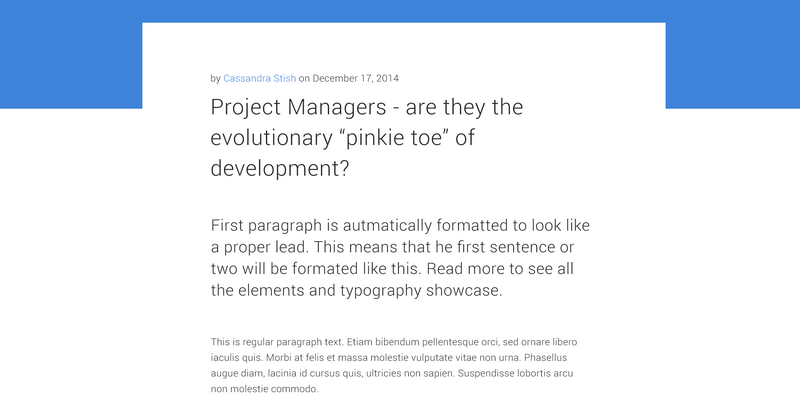Click the word "on" before the date
This screenshot has height=400, width=800.
pos(304,78)
